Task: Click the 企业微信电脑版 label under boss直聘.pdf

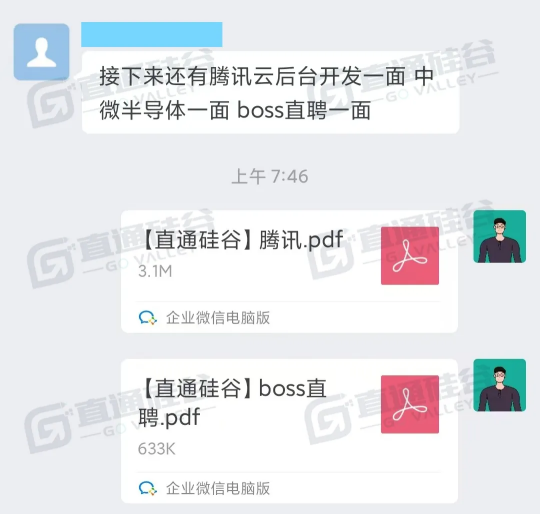Action: coord(218,488)
